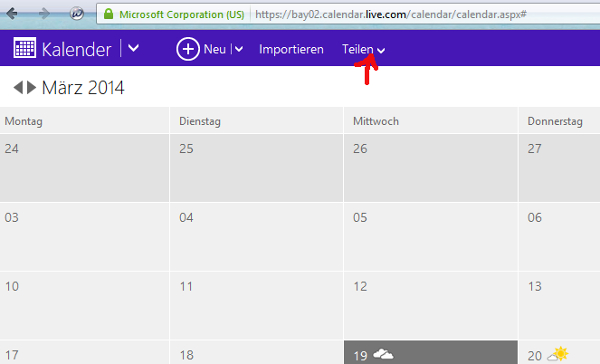The image size is (600, 364).
Task: Click the Montag column header
Action: tap(84, 121)
